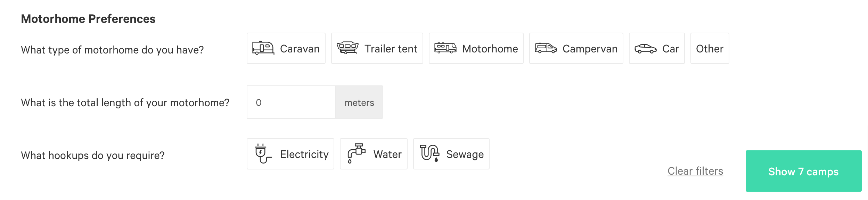The width and height of the screenshot is (868, 200).
Task: Enable the Electricity hookup filter
Action: (290, 154)
